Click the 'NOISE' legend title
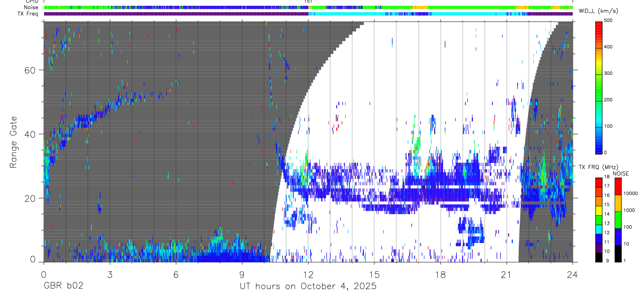This screenshot has height=297, width=644. [x=620, y=173]
